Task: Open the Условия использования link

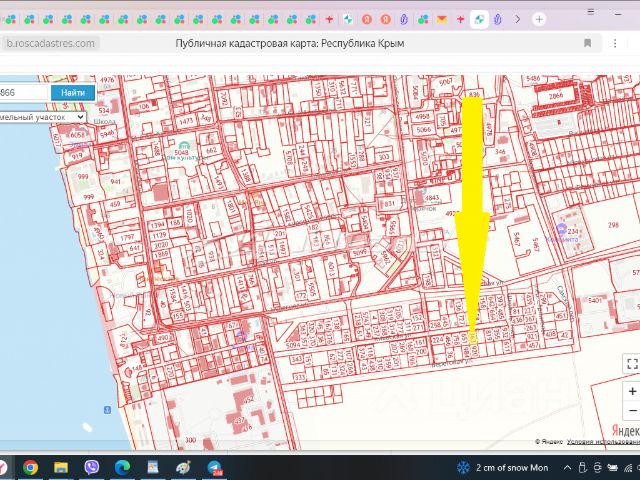Action: 602,441
